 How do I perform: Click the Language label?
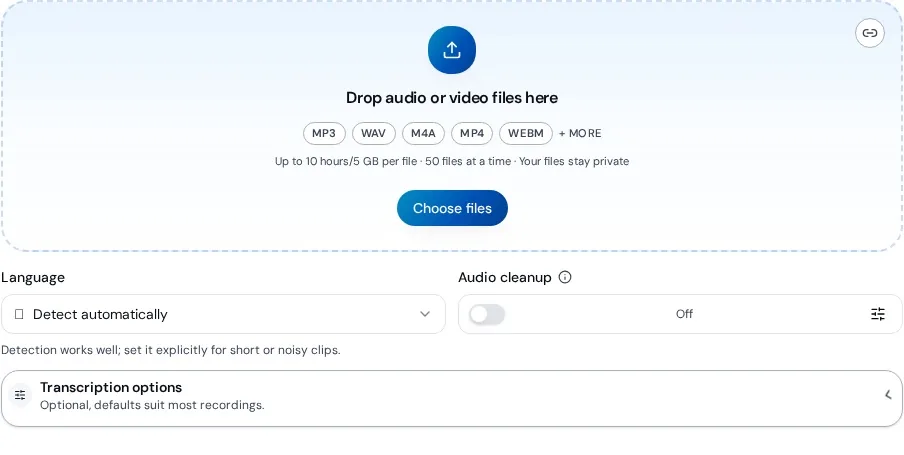[33, 277]
